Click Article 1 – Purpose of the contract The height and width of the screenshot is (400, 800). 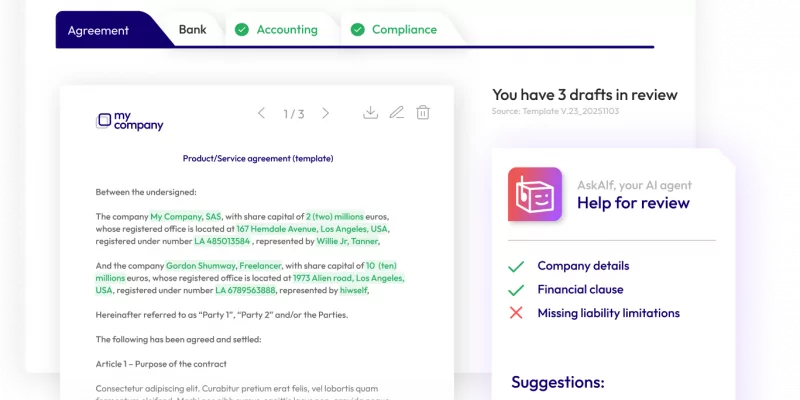tap(161, 364)
